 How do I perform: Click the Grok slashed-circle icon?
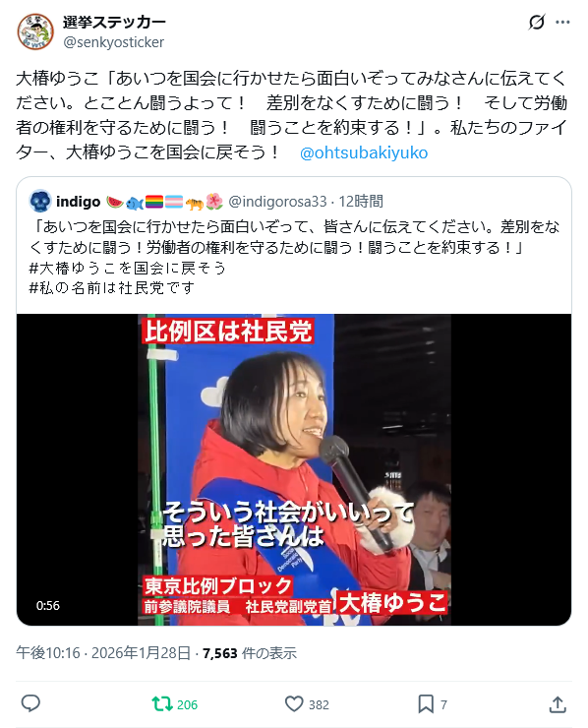[x=537, y=22]
